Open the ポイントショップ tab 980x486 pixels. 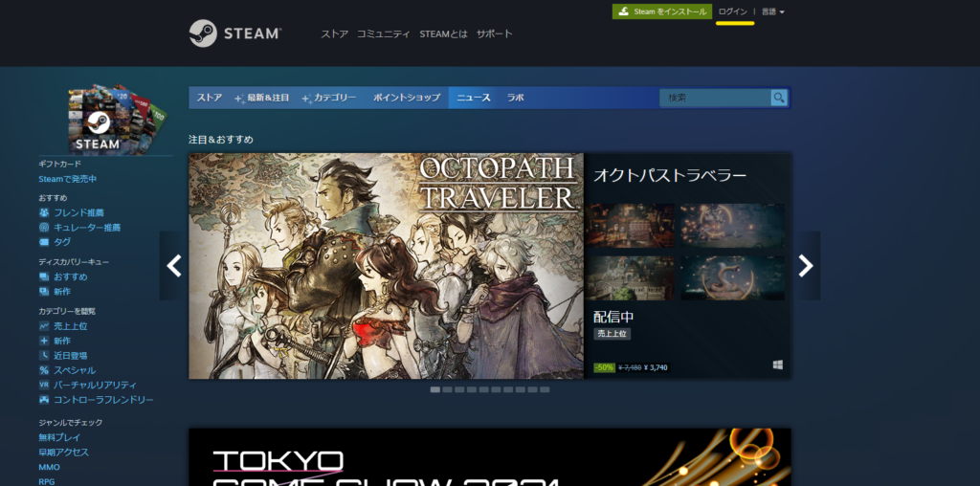click(407, 98)
